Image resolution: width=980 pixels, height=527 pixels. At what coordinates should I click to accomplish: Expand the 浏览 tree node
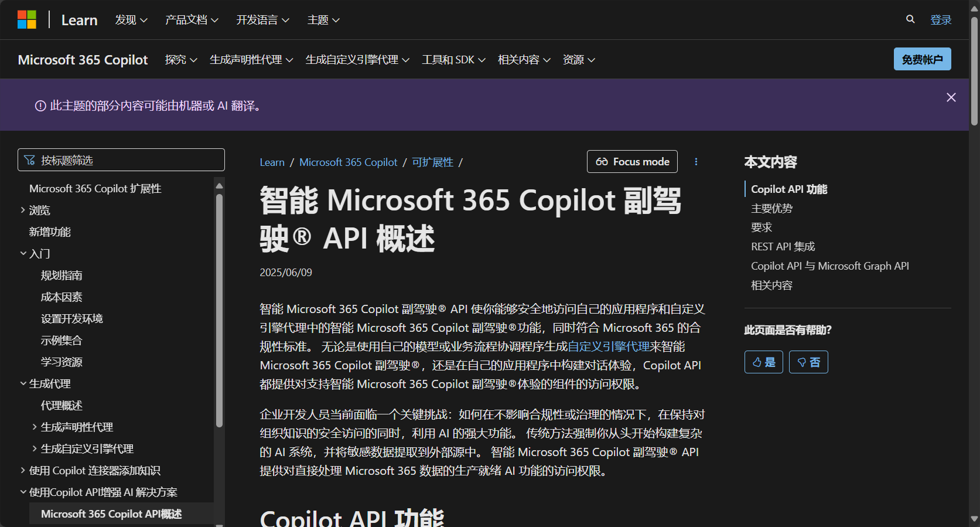(23, 210)
